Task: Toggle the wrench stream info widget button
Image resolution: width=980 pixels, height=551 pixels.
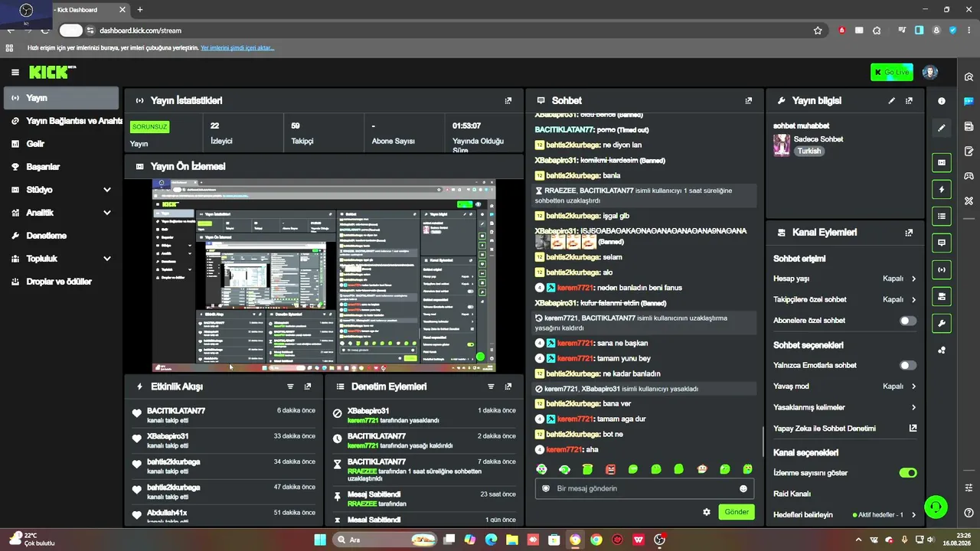Action: pos(942,323)
